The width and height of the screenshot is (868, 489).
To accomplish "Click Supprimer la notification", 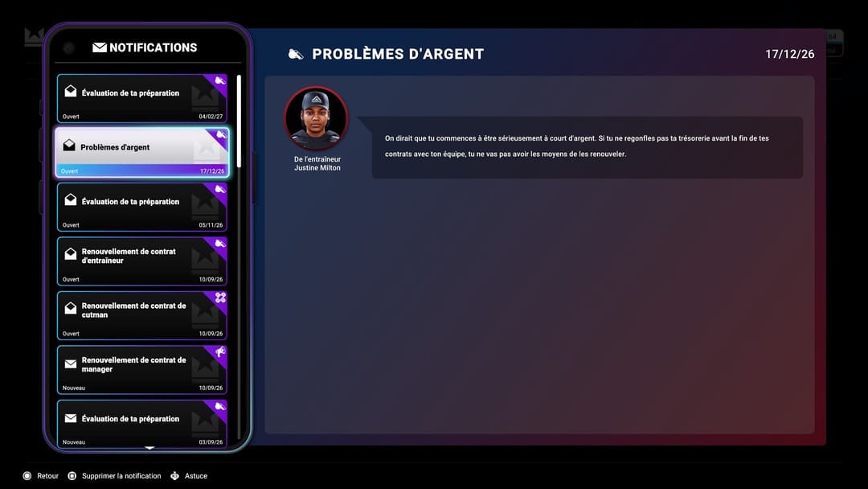I will [x=115, y=475].
